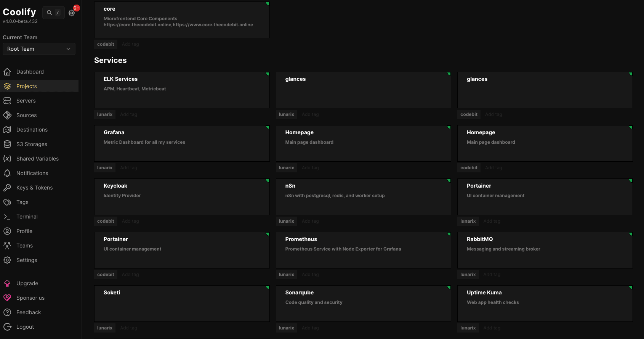Open the n8n service card

coord(364,197)
